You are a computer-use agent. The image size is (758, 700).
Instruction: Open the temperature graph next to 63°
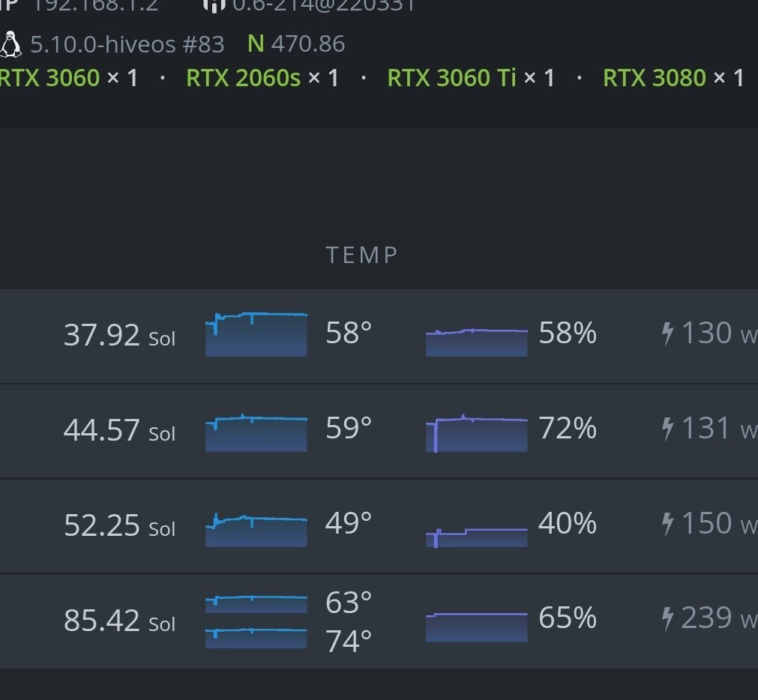click(x=256, y=604)
